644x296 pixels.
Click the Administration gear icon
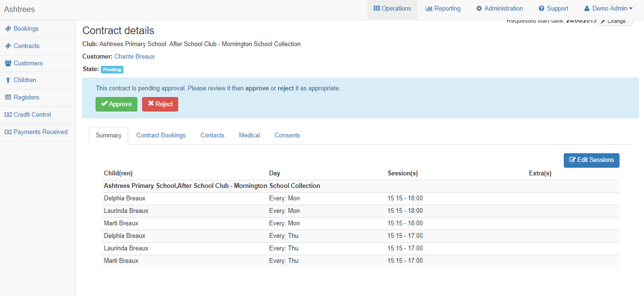tap(479, 9)
